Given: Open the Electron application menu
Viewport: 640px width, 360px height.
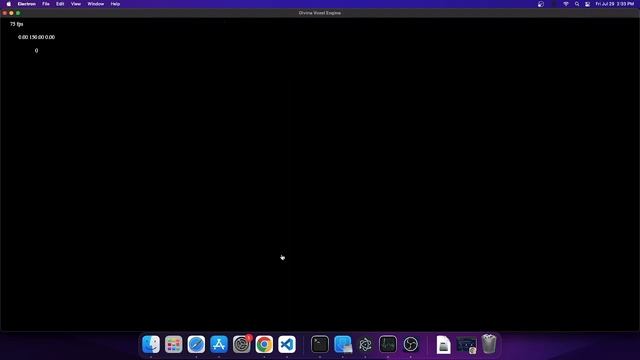Looking at the screenshot, I should (x=27, y=4).
